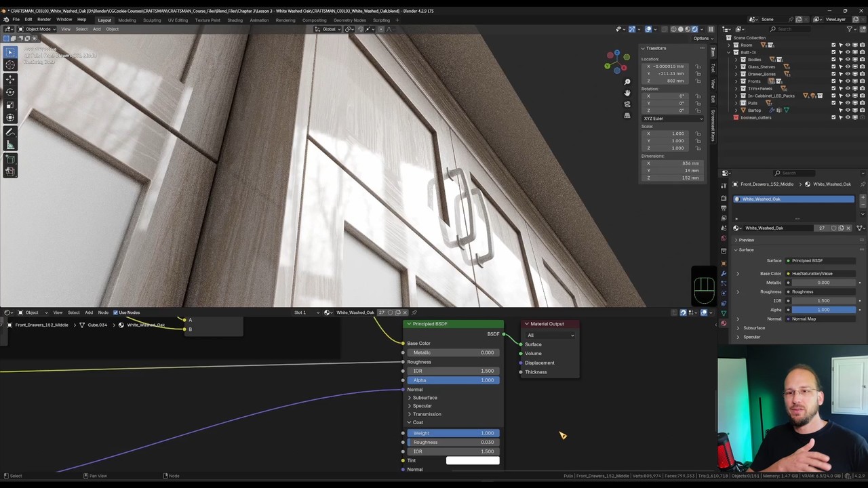This screenshot has height=488, width=868.
Task: Click the pan hand icon in viewport
Action: coord(627,93)
